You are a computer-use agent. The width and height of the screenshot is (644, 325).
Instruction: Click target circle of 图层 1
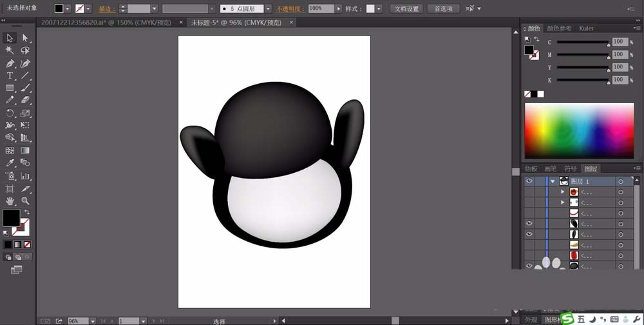pyautogui.click(x=620, y=181)
